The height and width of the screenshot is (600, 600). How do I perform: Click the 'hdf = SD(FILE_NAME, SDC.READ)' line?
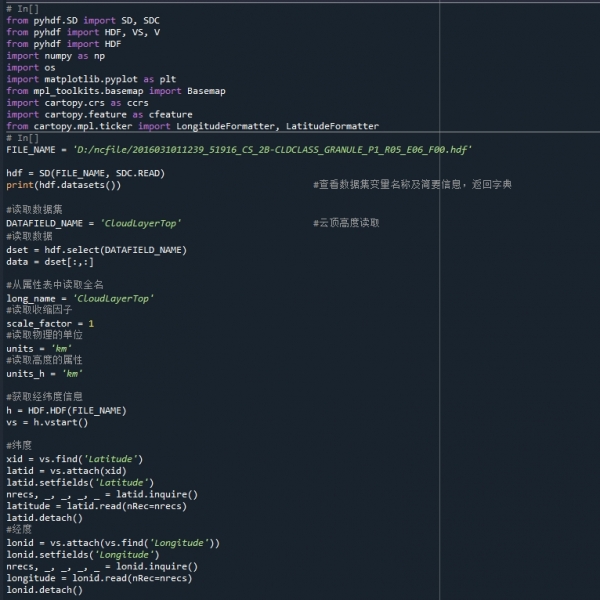pos(90,173)
